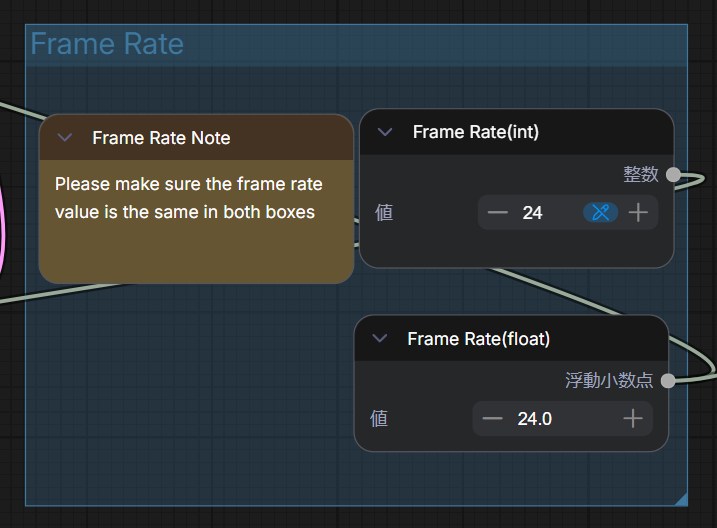717x528 pixels.
Task: Select the Frame Rate(int) node title
Action: coord(475,132)
